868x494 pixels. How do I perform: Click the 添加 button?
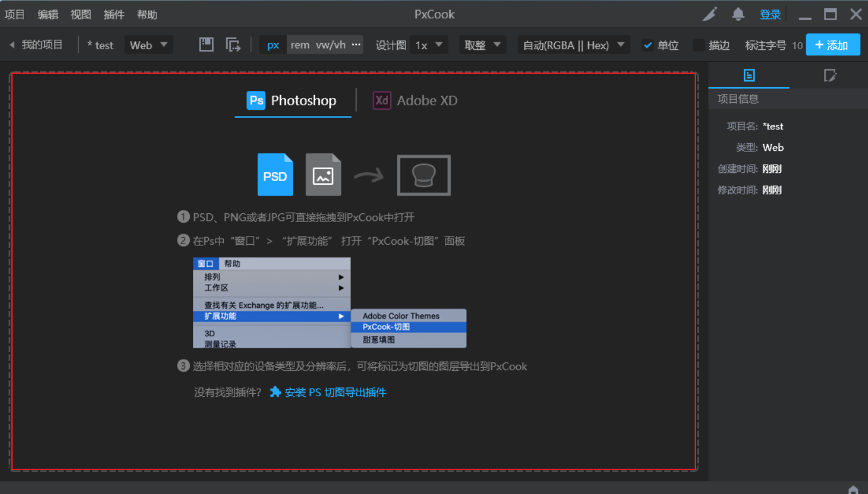(833, 45)
